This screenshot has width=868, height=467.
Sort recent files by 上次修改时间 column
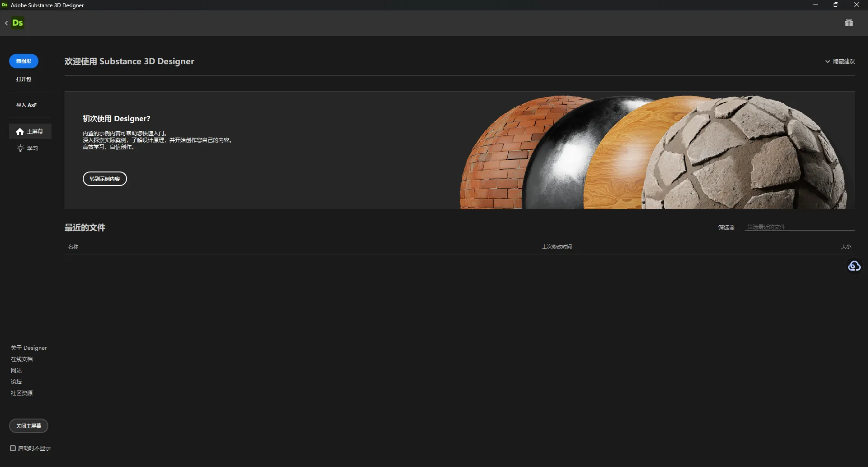pos(557,247)
